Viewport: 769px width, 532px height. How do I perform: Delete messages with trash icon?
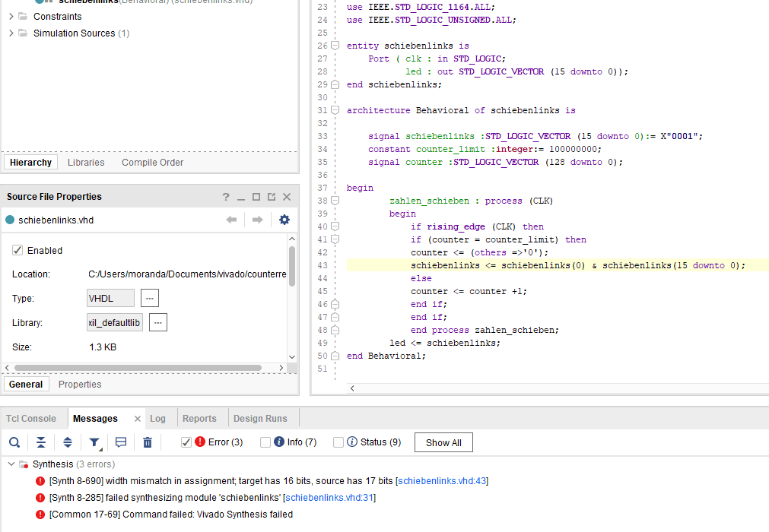[x=147, y=443]
